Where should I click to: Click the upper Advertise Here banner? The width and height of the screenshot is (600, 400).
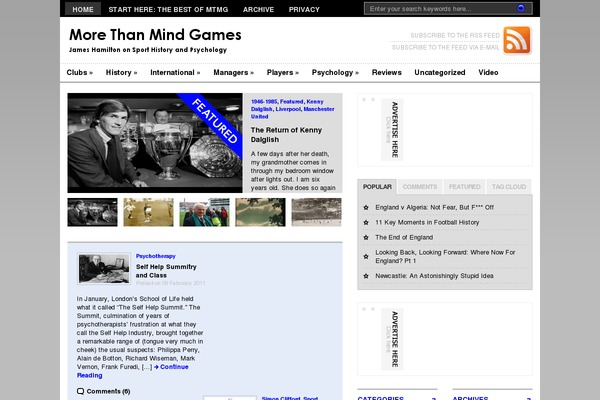point(392,130)
